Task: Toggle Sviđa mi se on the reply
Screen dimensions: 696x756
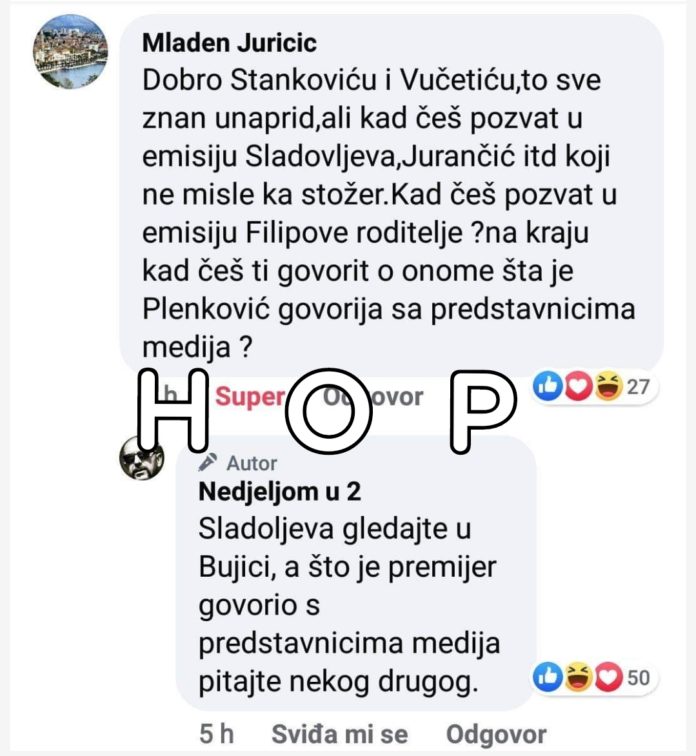Action: click(x=340, y=734)
